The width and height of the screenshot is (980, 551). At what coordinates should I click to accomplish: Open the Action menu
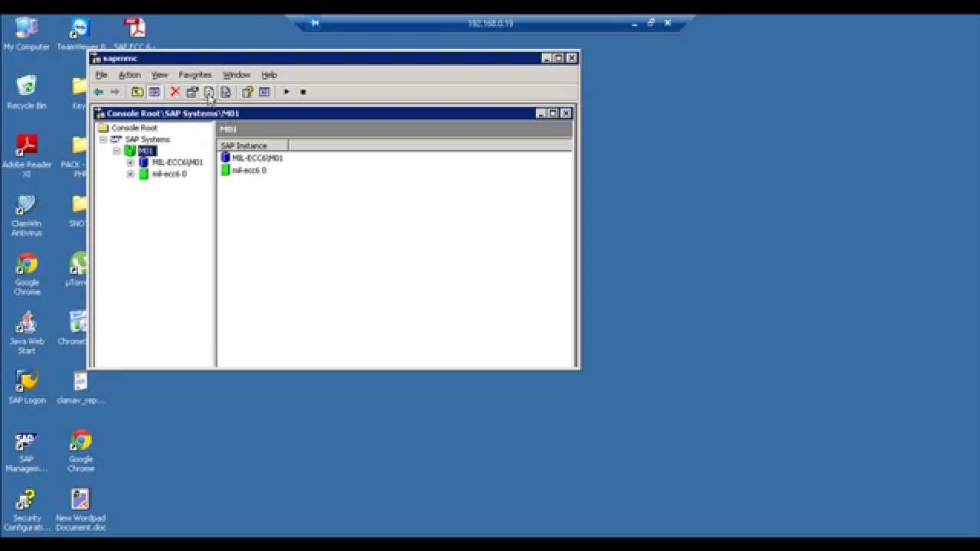coord(129,75)
